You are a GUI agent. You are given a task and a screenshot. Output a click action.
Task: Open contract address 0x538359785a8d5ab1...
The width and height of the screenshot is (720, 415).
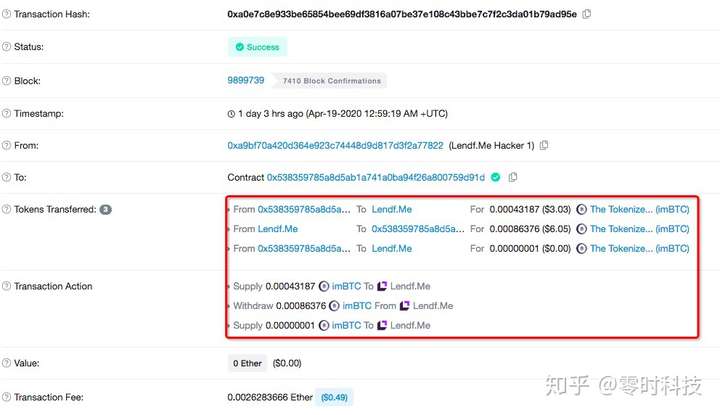click(x=376, y=177)
